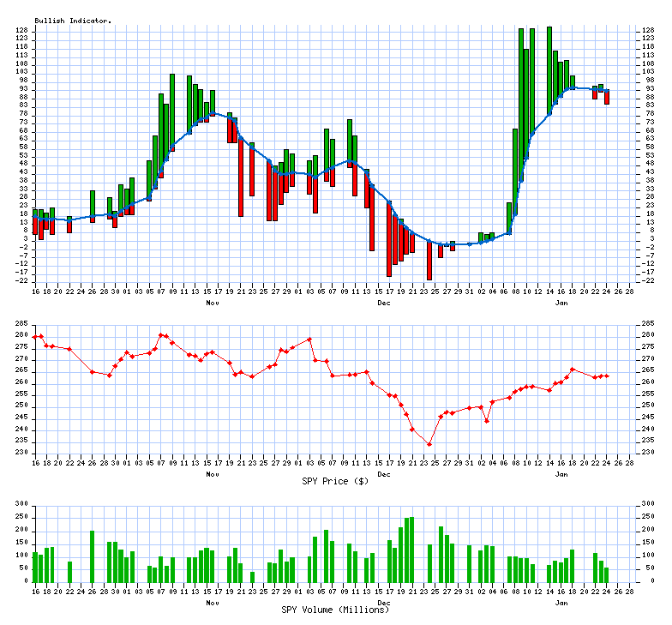Click the lowest point on the SPY price line
Image resolution: width=672 pixels, height=625 pixels.
pyautogui.click(x=429, y=444)
